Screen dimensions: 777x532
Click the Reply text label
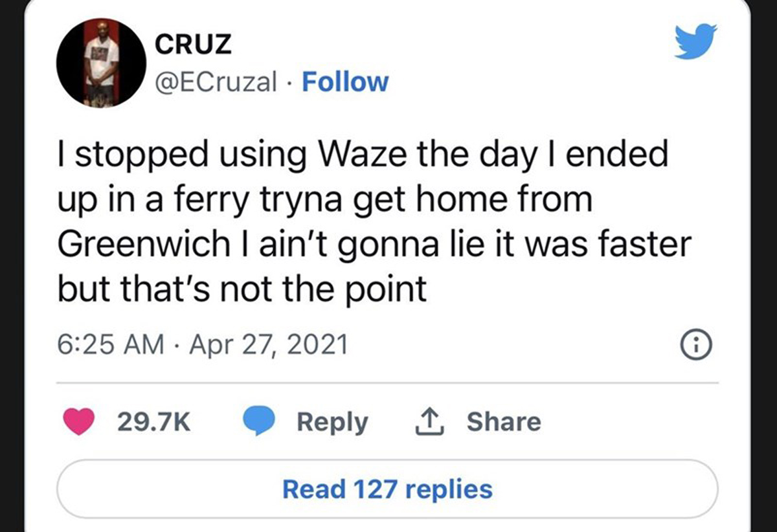[332, 423]
